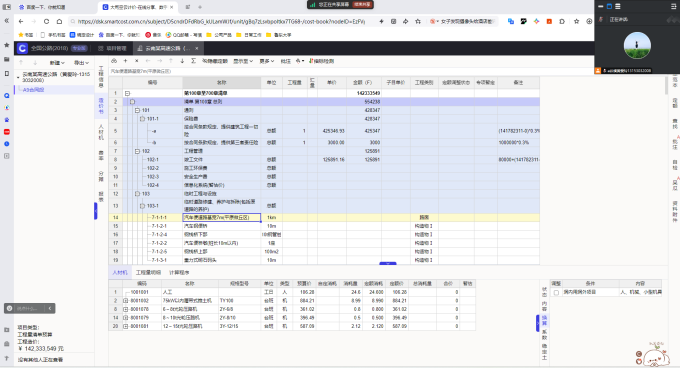Viewport: 680px width, 368px height.
Task: Open the 导出 dropdown in project panel
Action: tap(81, 63)
